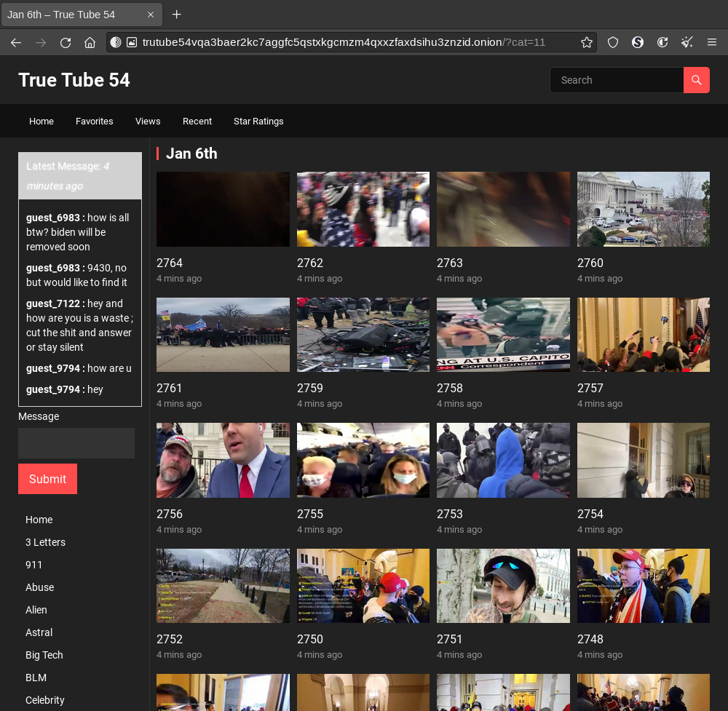Reload the current page
Image resolution: width=728 pixels, height=711 pixels.
coord(66,43)
